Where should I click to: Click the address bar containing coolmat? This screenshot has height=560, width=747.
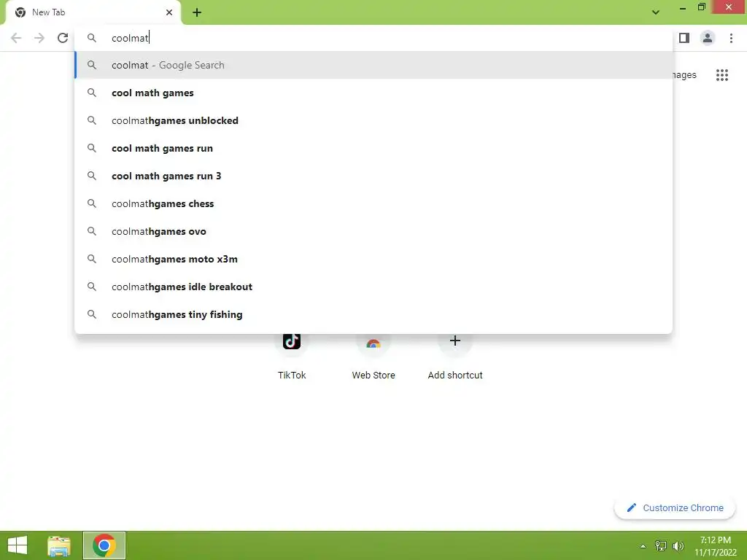[x=373, y=38]
